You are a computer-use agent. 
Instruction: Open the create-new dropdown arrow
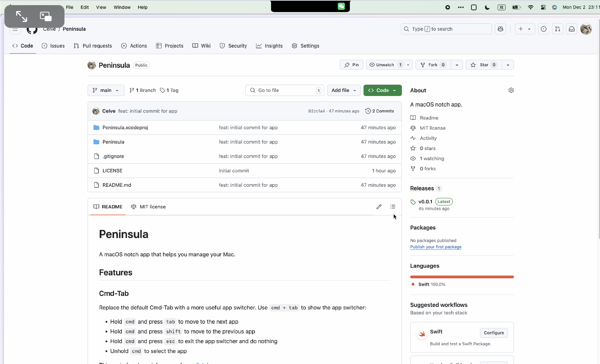tap(529, 29)
